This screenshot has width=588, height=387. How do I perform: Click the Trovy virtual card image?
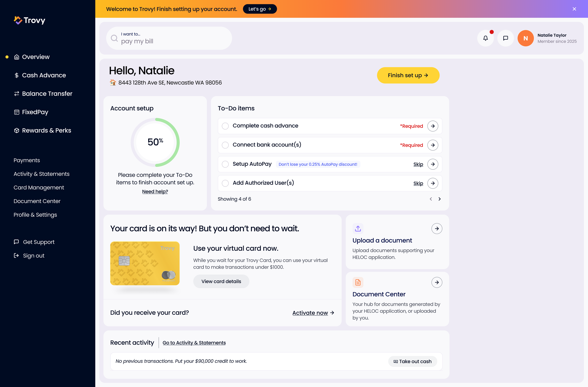click(145, 263)
